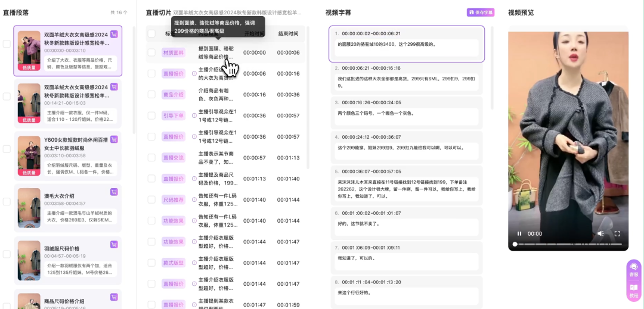
Task: Edit subtitle 4 text '这个299能穿'
Action: pos(407,151)
